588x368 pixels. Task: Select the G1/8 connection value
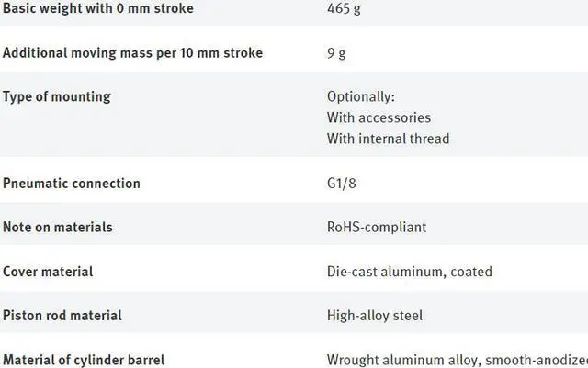[341, 184]
